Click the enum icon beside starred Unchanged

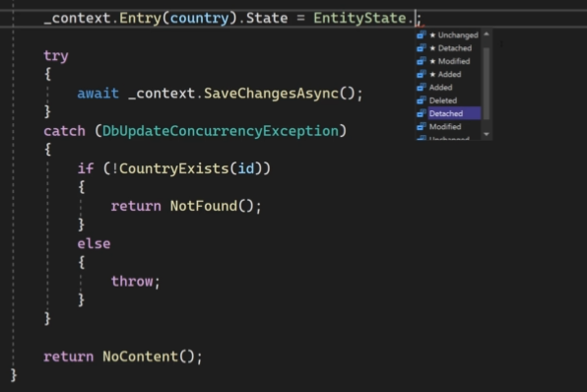[422, 34]
